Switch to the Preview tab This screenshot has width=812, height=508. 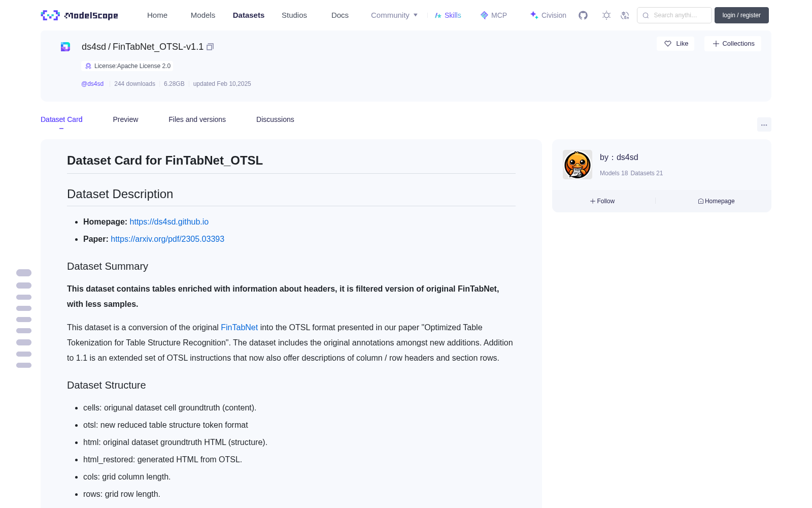[125, 119]
